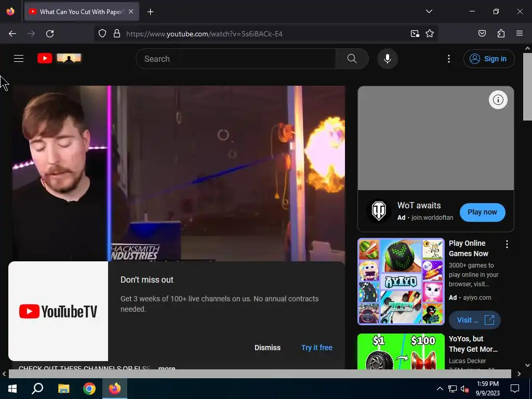
Task: Open Firefox extensions puzzle icon
Action: (501, 34)
